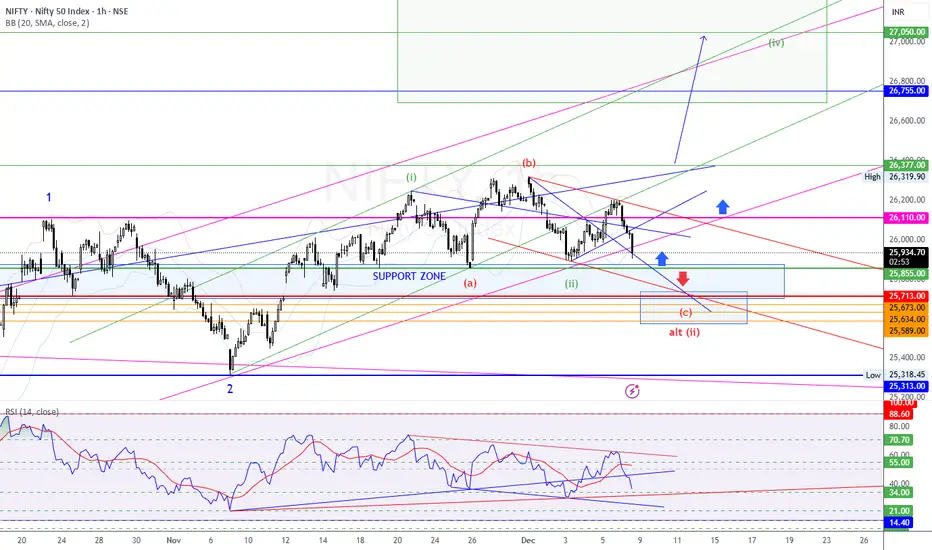Select the red (b) wave label
Image resolution: width=932 pixels, height=550 pixels.
528,163
